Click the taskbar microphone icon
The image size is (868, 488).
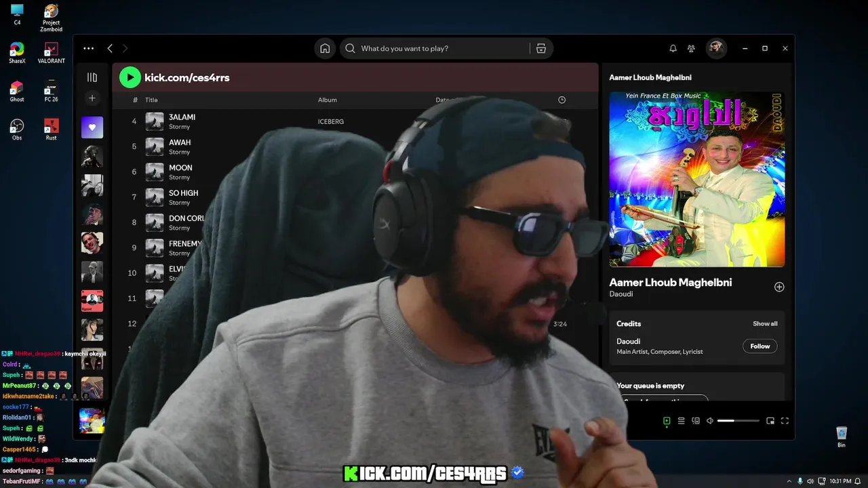(800, 481)
